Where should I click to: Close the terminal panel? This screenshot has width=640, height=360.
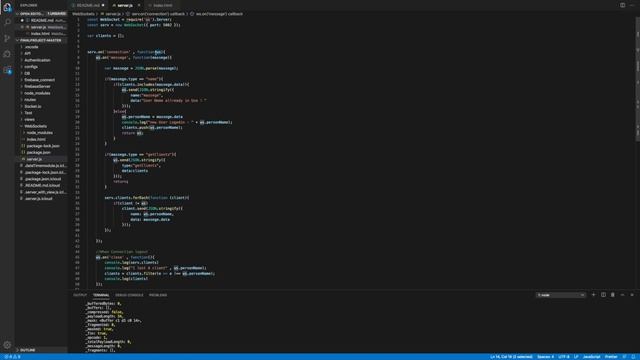(x=632, y=295)
